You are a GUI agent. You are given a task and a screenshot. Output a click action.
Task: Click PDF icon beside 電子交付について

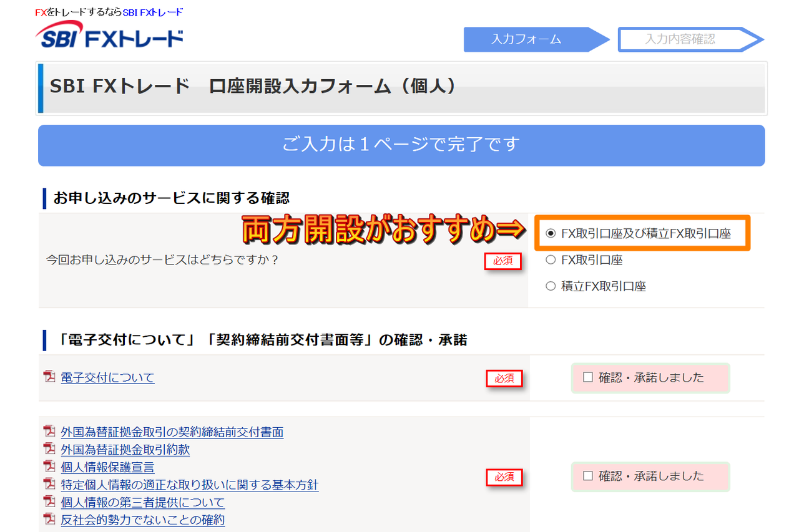pyautogui.click(x=49, y=377)
